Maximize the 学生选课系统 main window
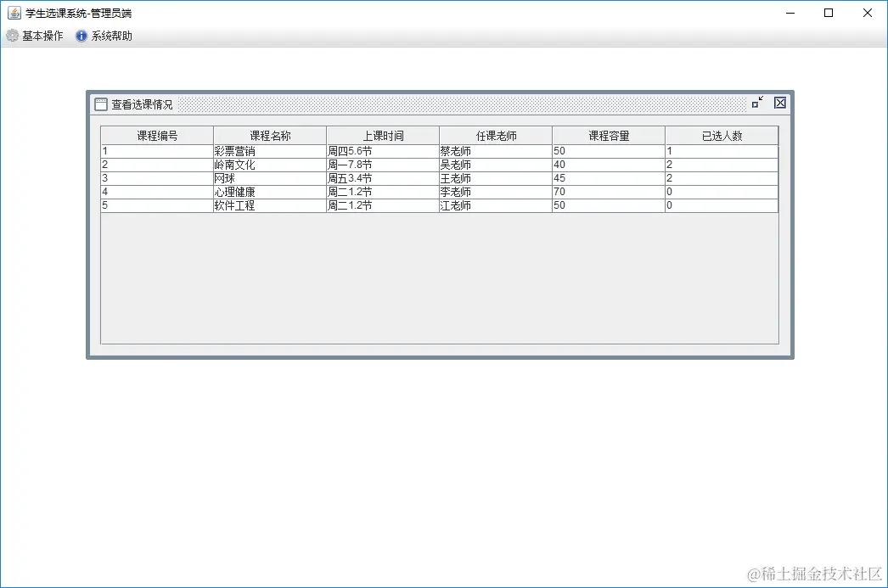The image size is (888, 588). (829, 13)
